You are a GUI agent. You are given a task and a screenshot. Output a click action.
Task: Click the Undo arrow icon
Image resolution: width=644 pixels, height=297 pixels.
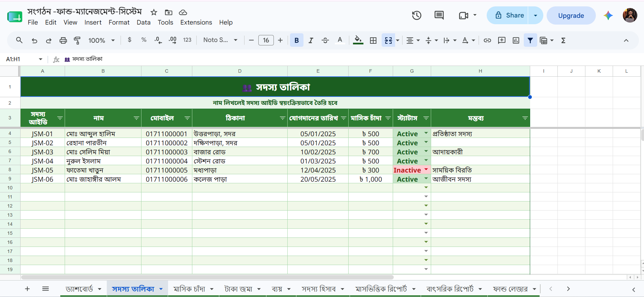click(x=34, y=40)
